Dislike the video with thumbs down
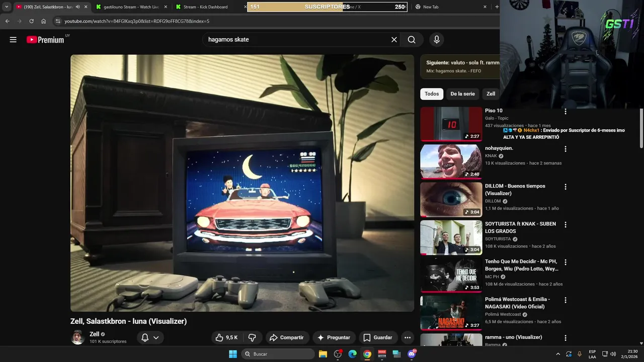644x362 pixels. (253, 337)
